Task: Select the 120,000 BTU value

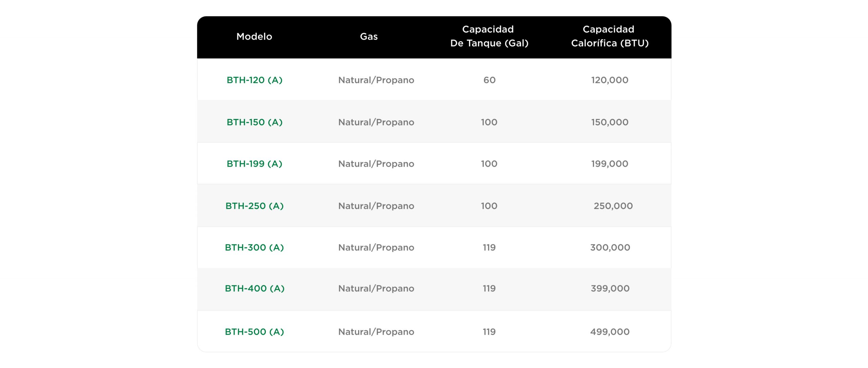Action: [609, 80]
